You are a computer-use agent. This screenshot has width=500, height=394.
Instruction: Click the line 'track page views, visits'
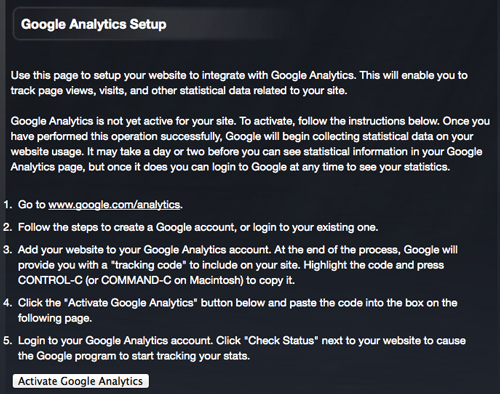[179, 90]
